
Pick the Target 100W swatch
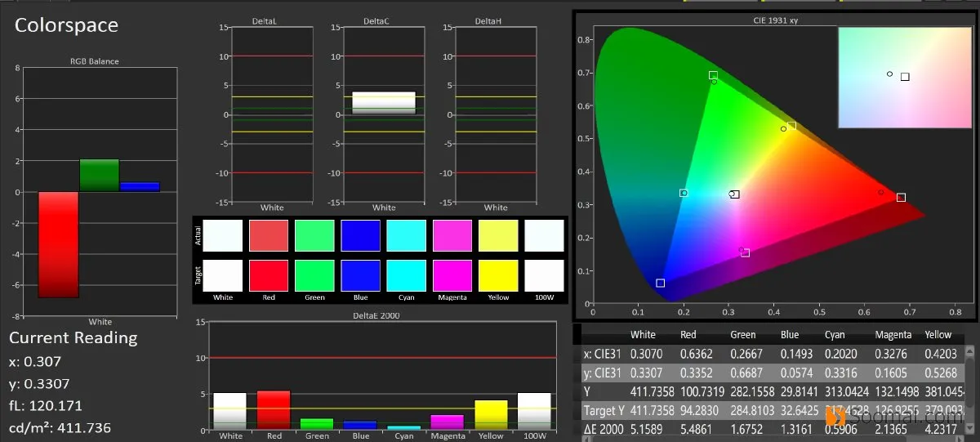pos(544,275)
